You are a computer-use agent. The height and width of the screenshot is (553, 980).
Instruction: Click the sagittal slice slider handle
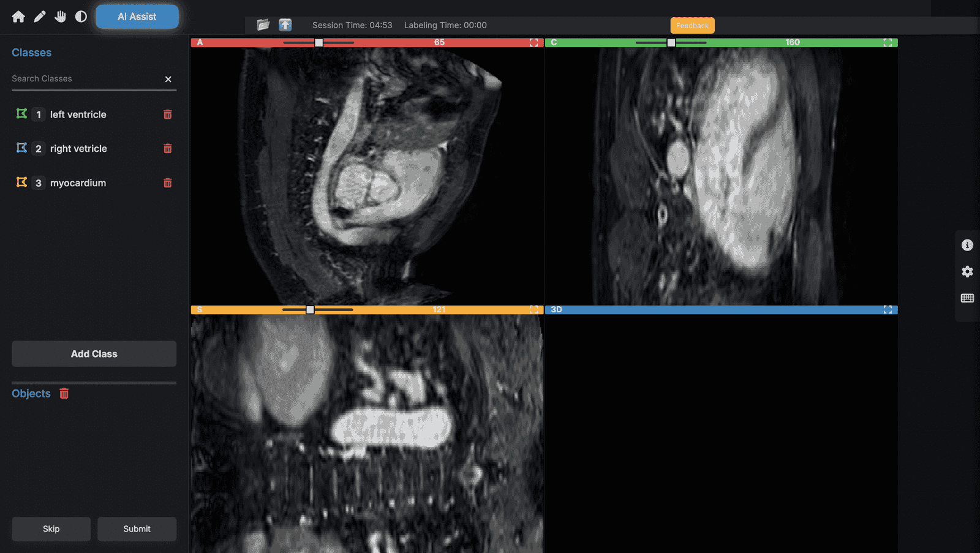[x=310, y=310]
